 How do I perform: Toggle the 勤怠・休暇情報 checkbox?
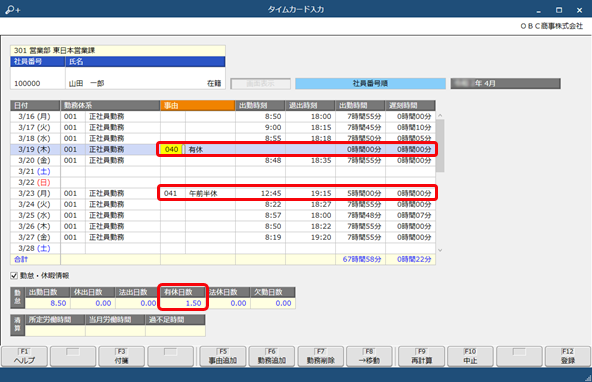pyautogui.click(x=14, y=276)
